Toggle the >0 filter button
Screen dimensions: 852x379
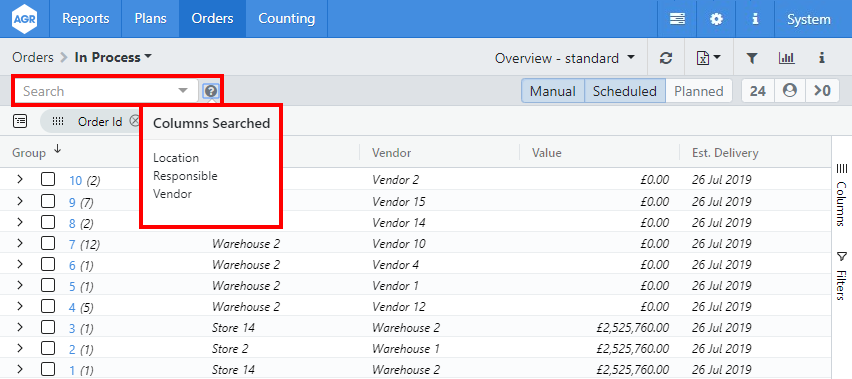[823, 91]
